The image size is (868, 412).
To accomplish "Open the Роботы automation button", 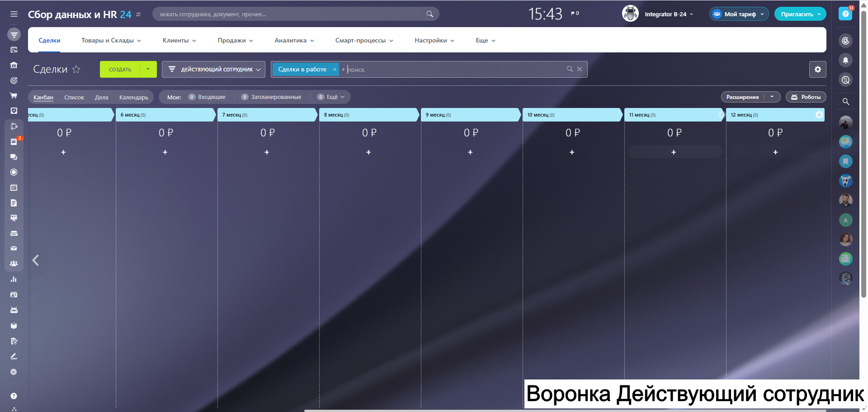I will tap(806, 97).
